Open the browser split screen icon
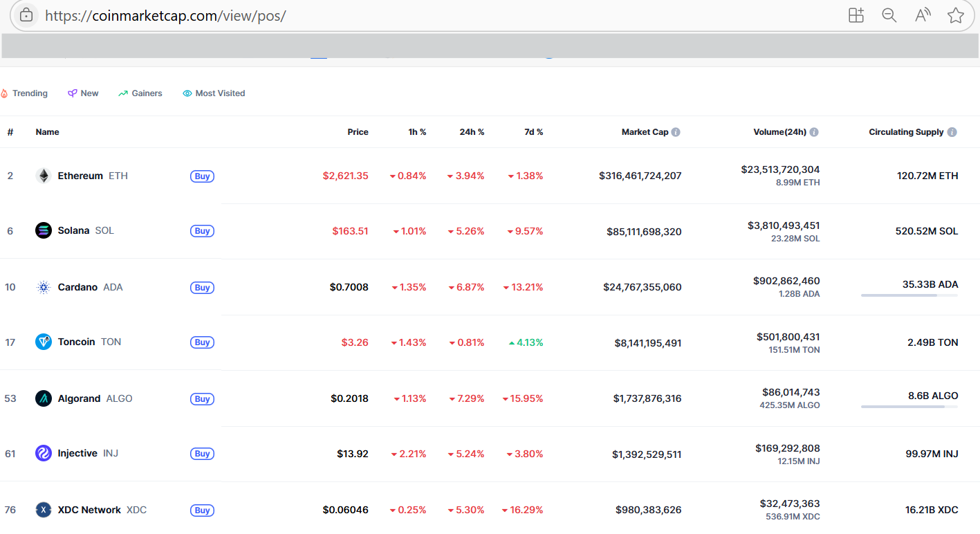 point(856,15)
